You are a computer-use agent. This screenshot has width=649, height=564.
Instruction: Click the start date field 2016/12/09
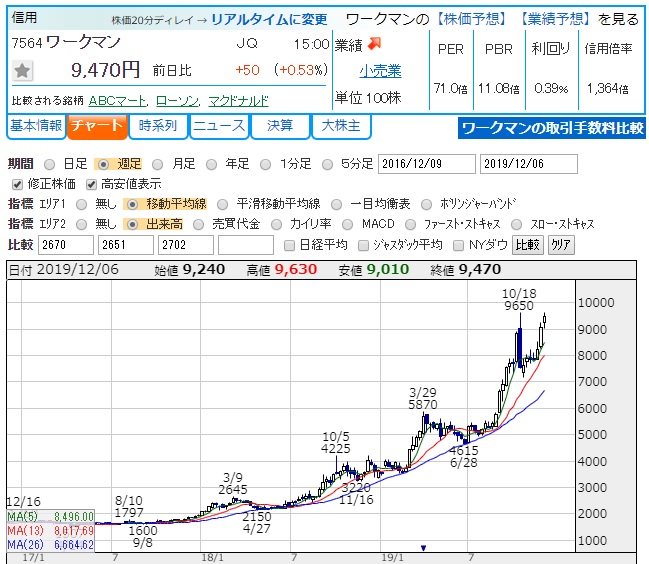pos(427,164)
